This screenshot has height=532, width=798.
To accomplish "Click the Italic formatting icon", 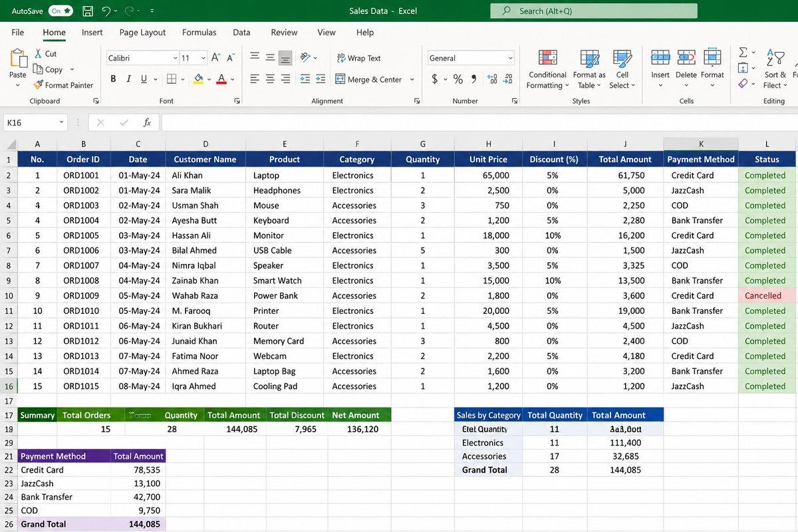I will pos(128,79).
